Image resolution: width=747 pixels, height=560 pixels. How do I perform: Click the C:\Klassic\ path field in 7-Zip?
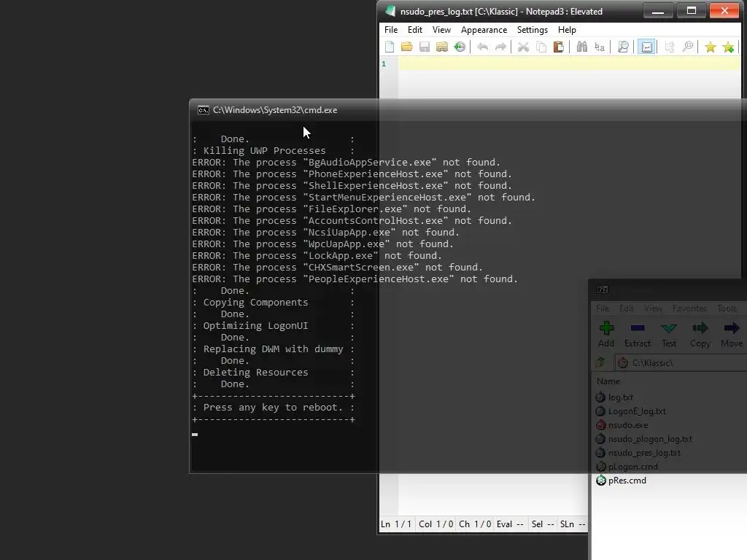[681, 363]
